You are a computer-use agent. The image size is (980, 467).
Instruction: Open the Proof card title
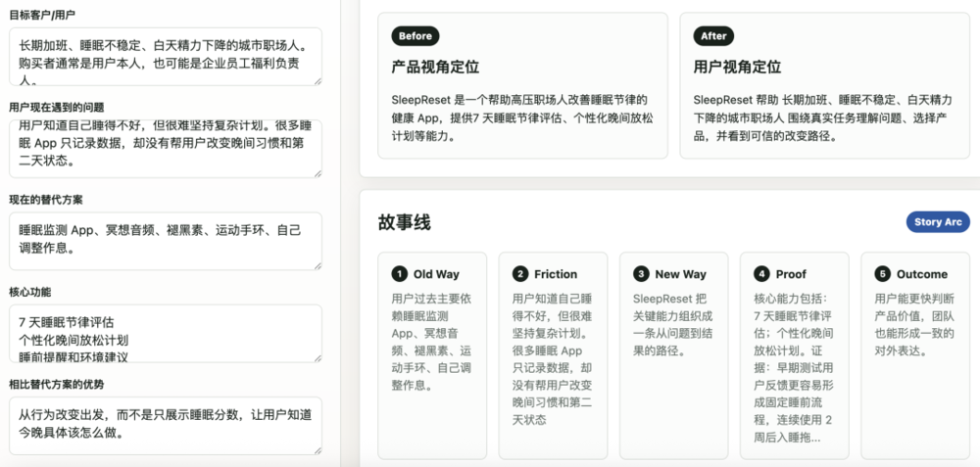[791, 274]
